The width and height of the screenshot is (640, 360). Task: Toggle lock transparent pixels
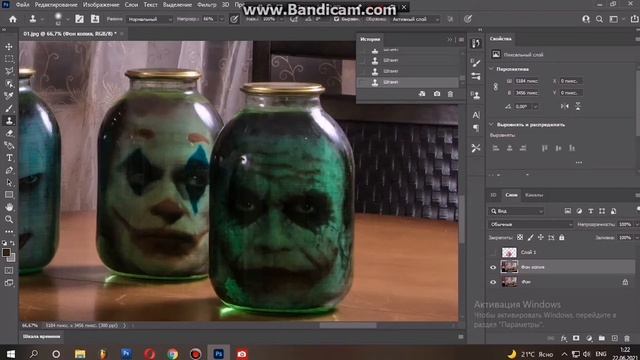click(x=520, y=237)
